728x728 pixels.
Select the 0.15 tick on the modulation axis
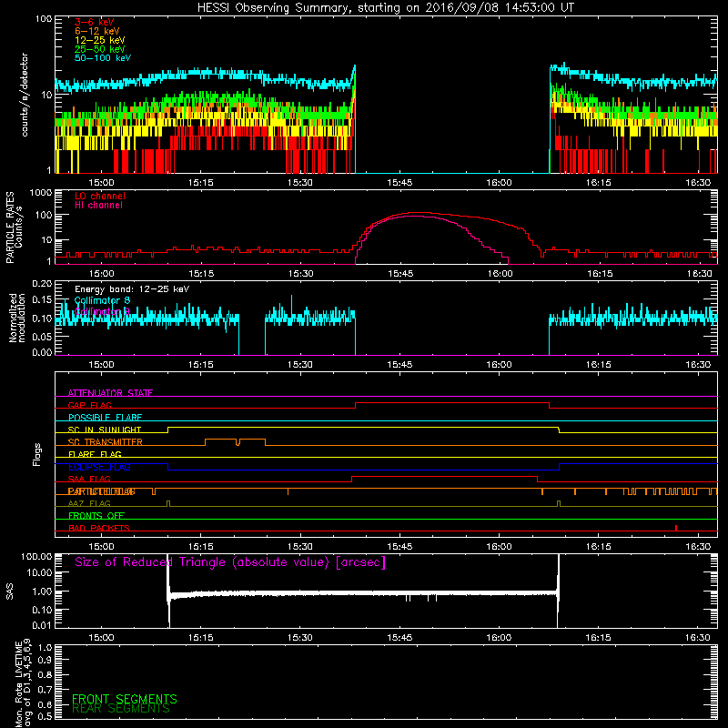coord(42,300)
